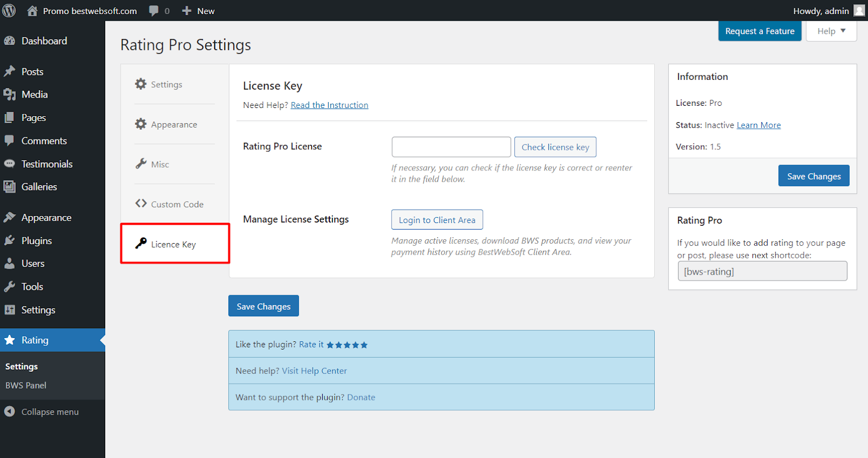Screen dimensions: 868x458
Task: Click the Testimonials icon in sidebar
Action: [10, 163]
